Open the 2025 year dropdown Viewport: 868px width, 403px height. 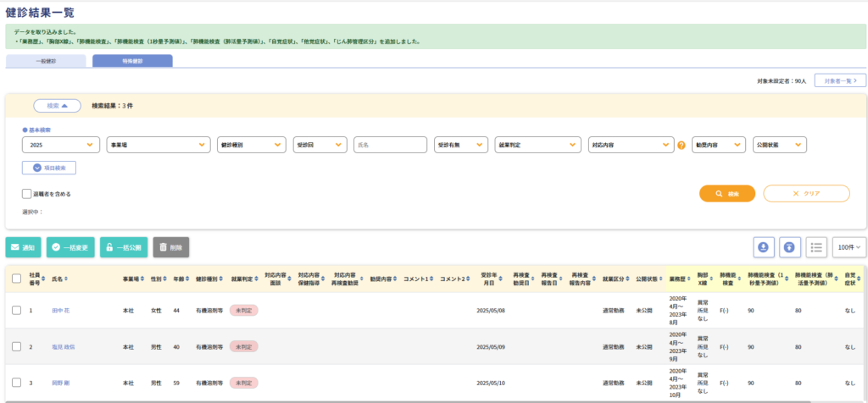62,145
